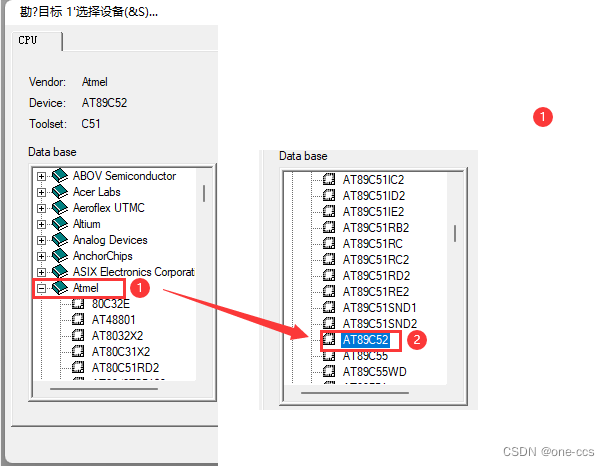
Task: Select the AT89C55WD device
Action: [x=375, y=371]
